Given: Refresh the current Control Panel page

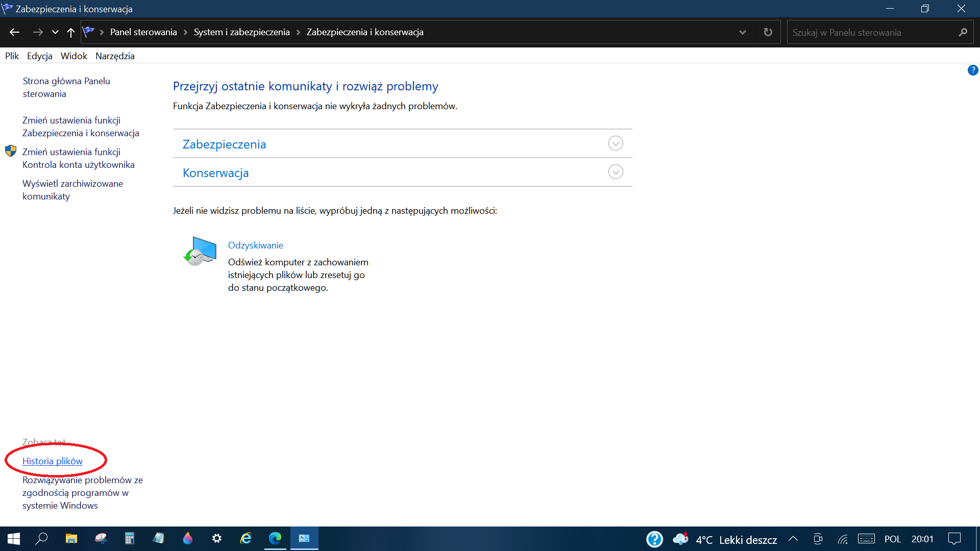Looking at the screenshot, I should [x=767, y=32].
